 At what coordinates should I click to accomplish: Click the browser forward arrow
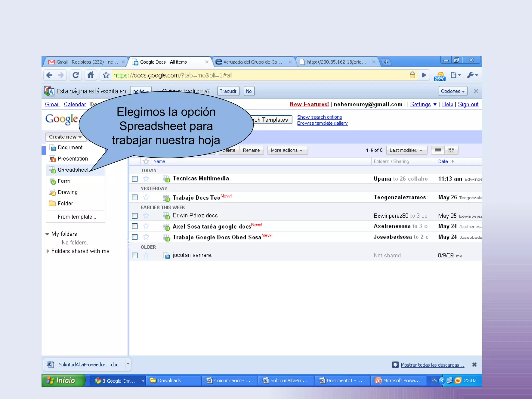click(61, 75)
